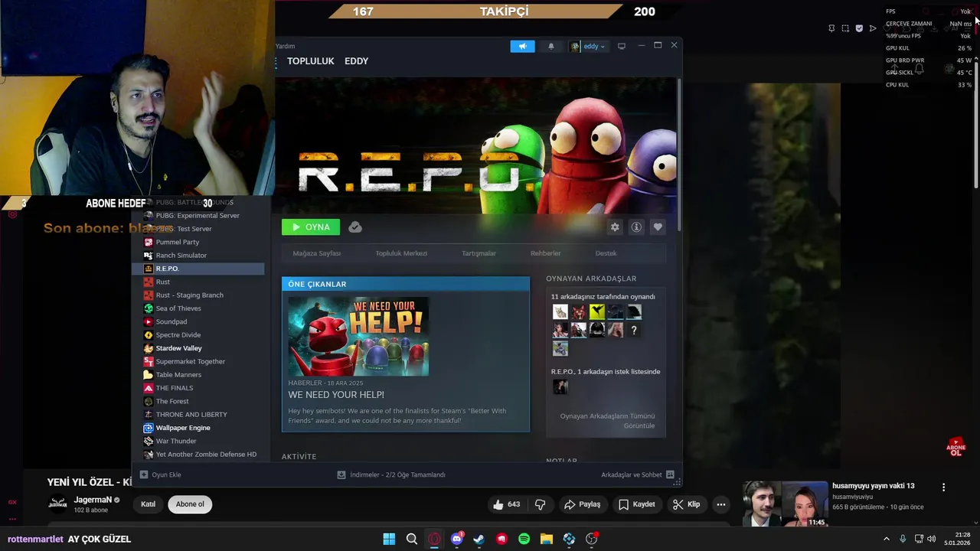
Task: Open the Steam notifications bell
Action: (550, 46)
